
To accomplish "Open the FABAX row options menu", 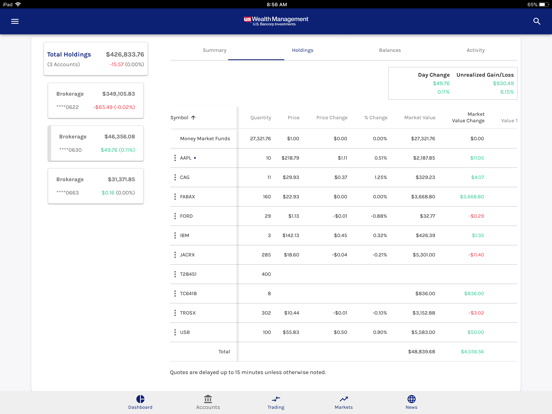I will point(175,196).
